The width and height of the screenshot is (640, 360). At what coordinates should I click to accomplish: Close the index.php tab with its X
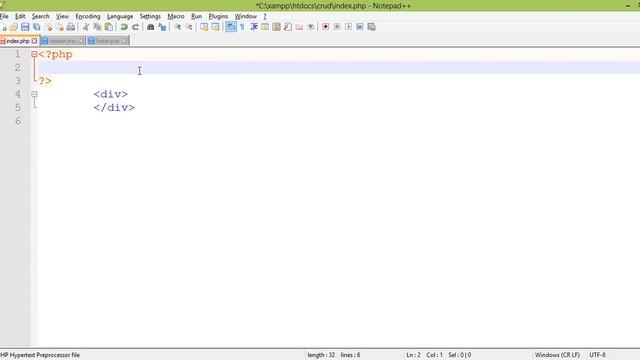point(35,41)
